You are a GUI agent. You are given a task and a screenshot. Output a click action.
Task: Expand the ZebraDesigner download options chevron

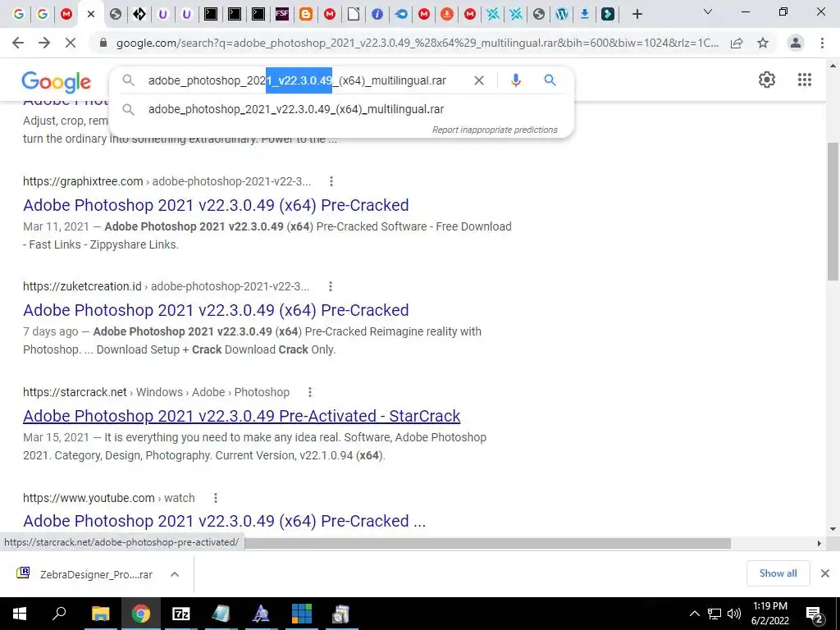coord(175,574)
